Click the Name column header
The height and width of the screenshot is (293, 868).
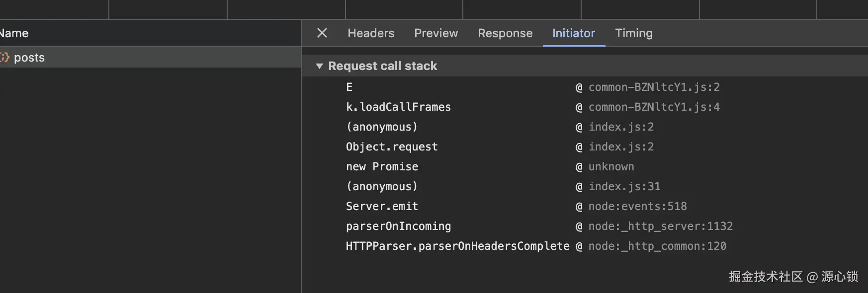pos(15,33)
